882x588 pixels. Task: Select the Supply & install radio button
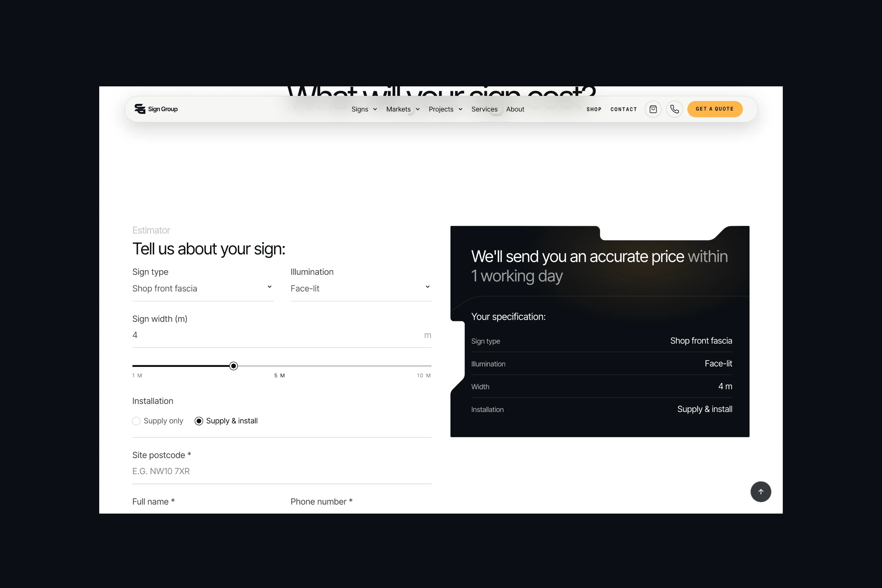coord(199,421)
